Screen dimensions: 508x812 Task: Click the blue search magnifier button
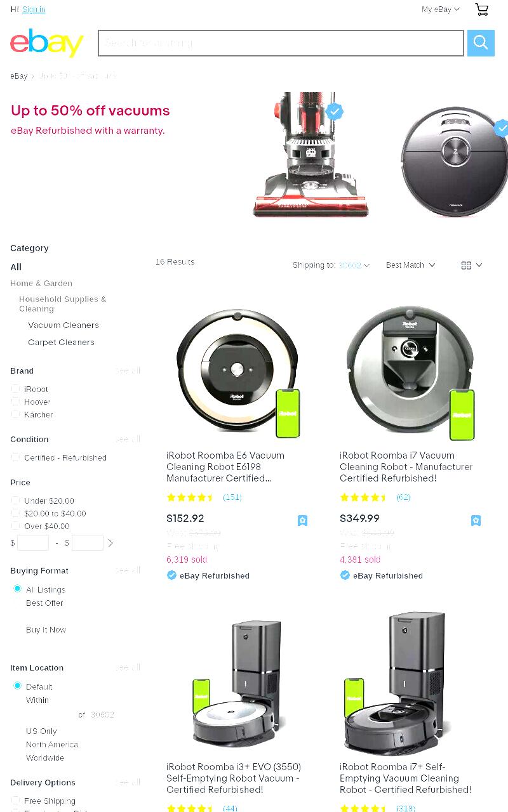481,43
